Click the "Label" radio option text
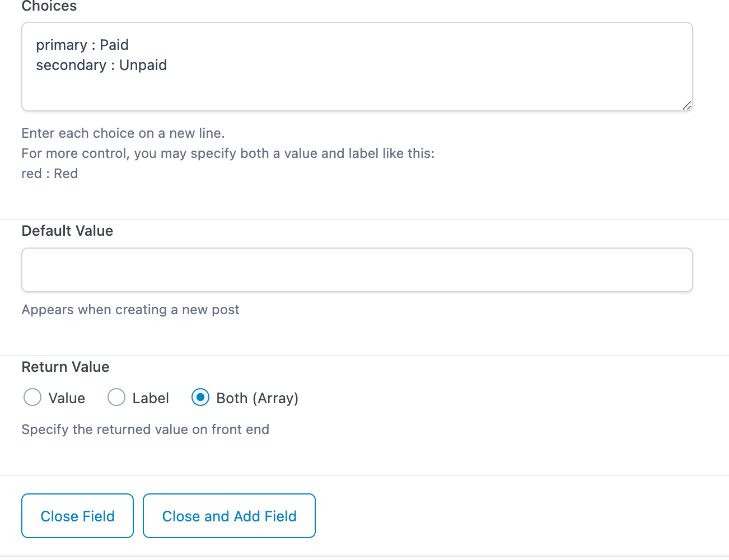The height and width of the screenshot is (560, 729). click(x=151, y=398)
